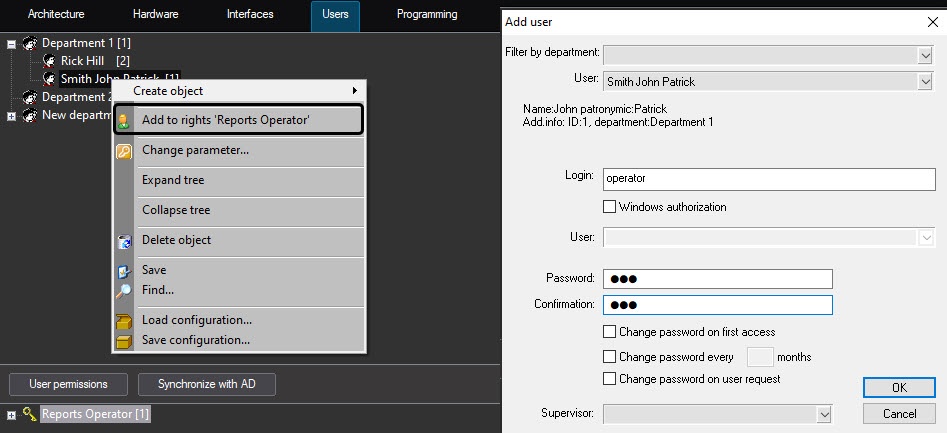This screenshot has width=947, height=433.
Task: Open the Supervisor dropdown list
Action: tap(824, 413)
